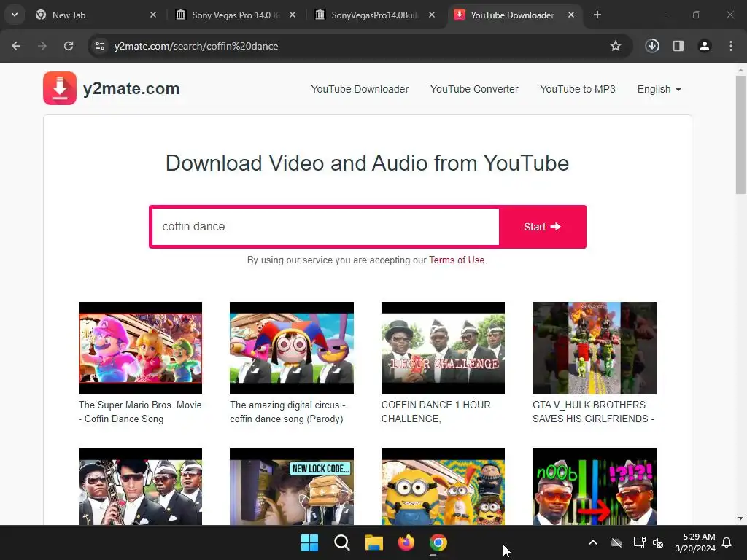This screenshot has height=560, width=747.
Task: Open YouTube Converter nav link
Action: pos(474,89)
